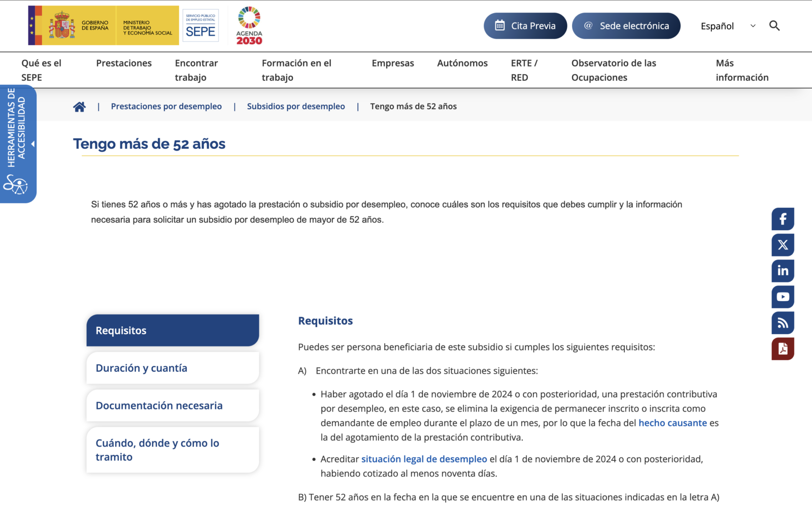This screenshot has width=812, height=508.
Task: Share page on Facebook icon
Action: [783, 219]
